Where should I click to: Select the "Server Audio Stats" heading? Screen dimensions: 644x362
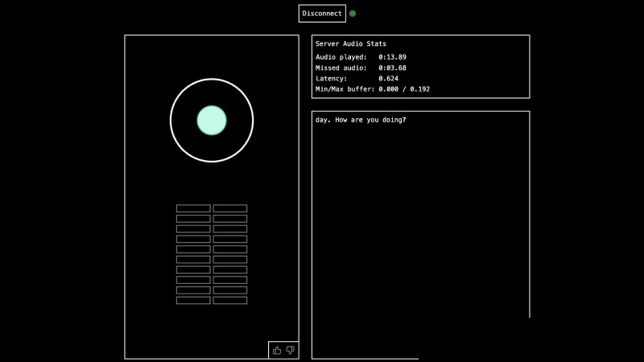[351, 43]
